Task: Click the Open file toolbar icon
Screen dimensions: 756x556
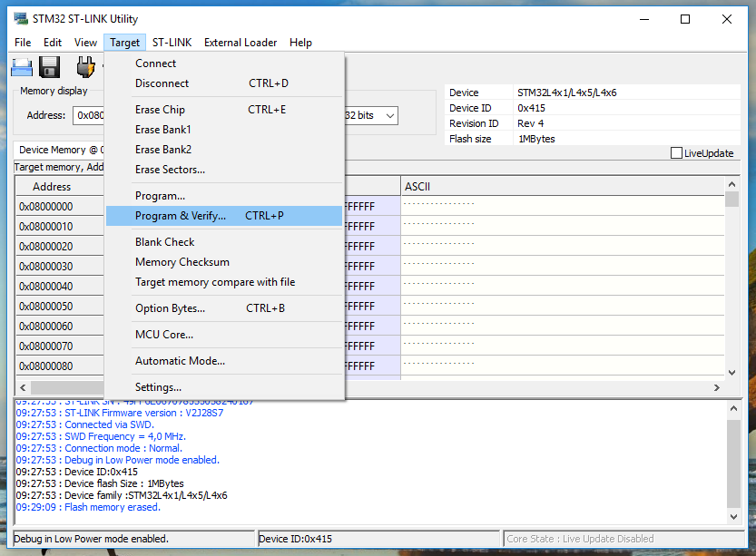Action: [x=21, y=67]
